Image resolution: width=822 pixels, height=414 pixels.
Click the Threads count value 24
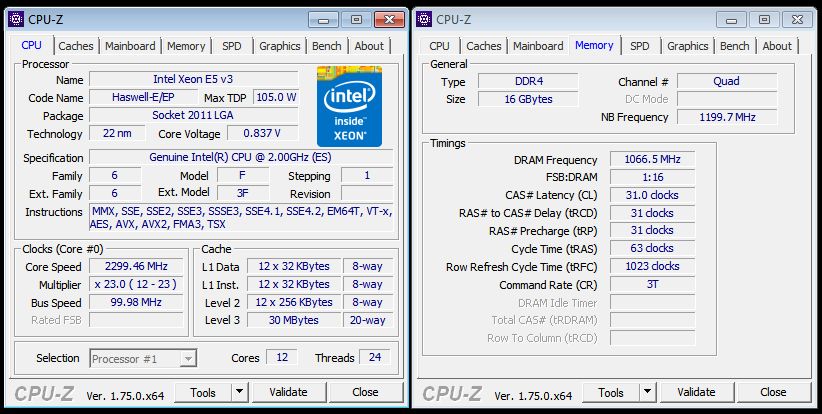375,357
